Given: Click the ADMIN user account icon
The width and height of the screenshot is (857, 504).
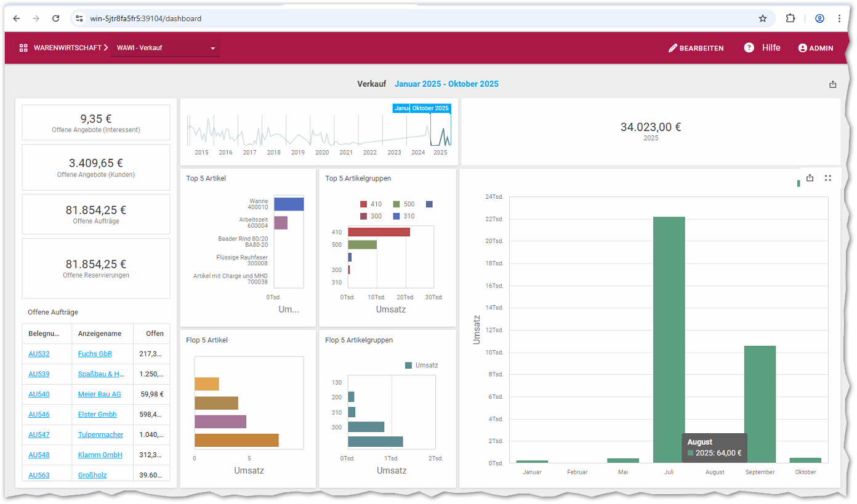Looking at the screenshot, I should click(x=802, y=48).
